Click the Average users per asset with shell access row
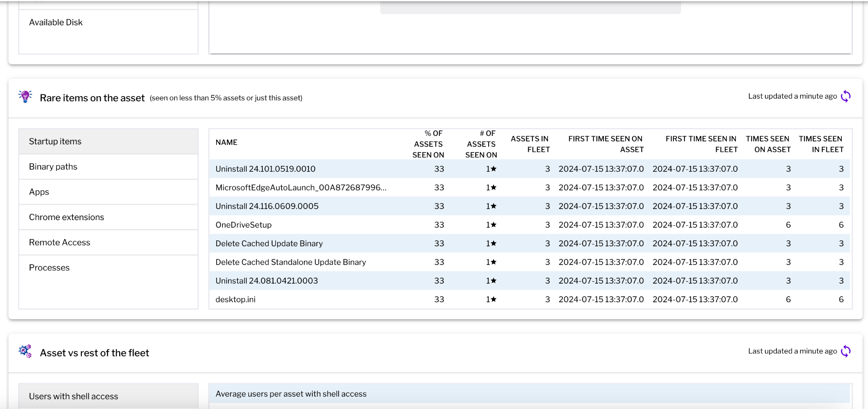868x409 pixels. click(529, 394)
